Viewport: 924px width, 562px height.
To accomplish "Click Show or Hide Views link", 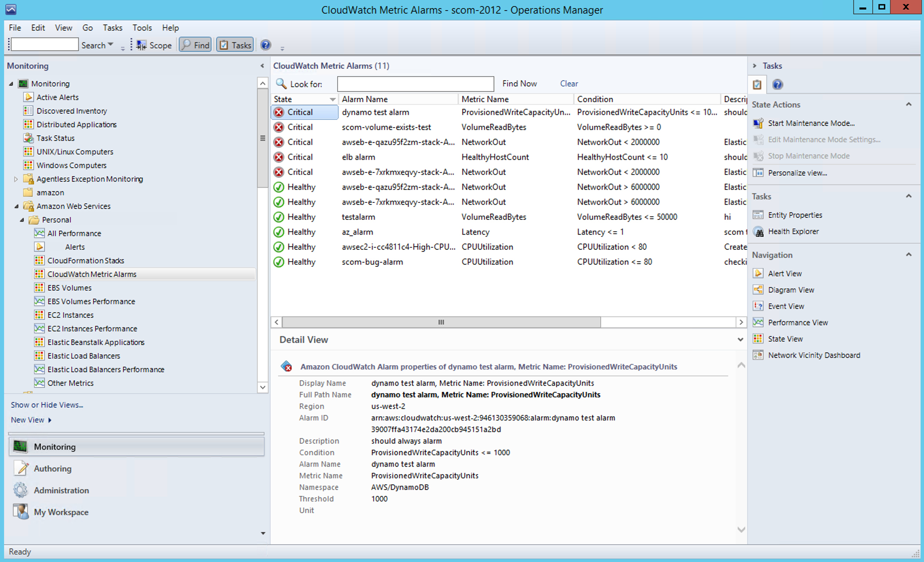I will pos(47,405).
